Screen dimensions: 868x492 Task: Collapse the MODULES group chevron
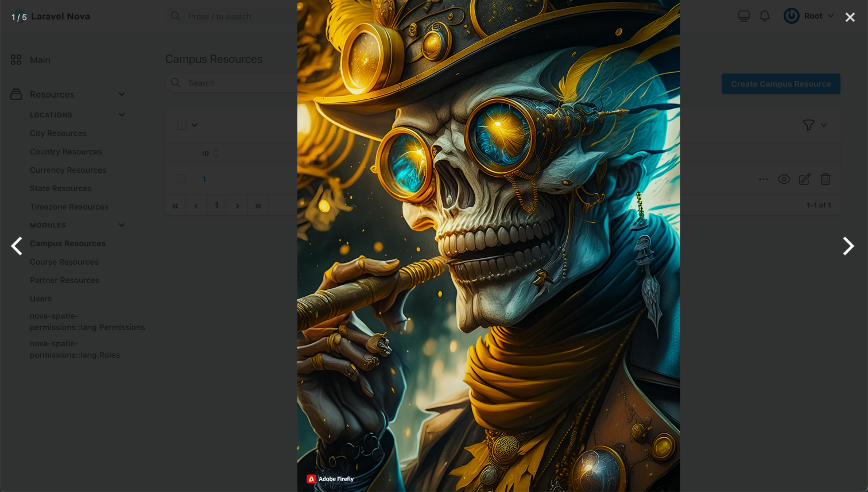point(122,225)
